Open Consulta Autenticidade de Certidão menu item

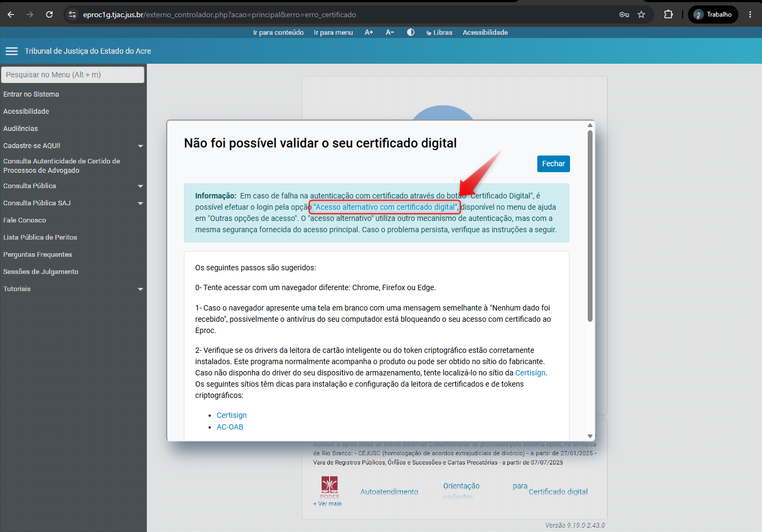62,166
